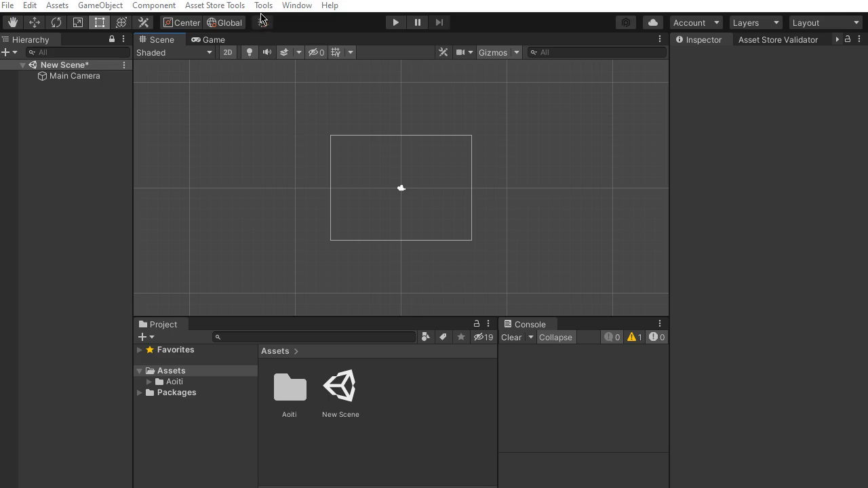Image resolution: width=868 pixels, height=488 pixels.
Task: Toggle scene effects (skybox, fog)
Action: tap(284, 52)
